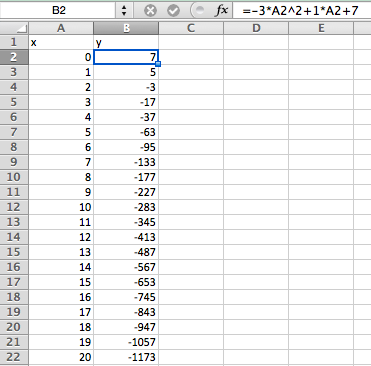The image size is (371, 366).
Task: Click the Name Box showing B2
Action: (58, 10)
